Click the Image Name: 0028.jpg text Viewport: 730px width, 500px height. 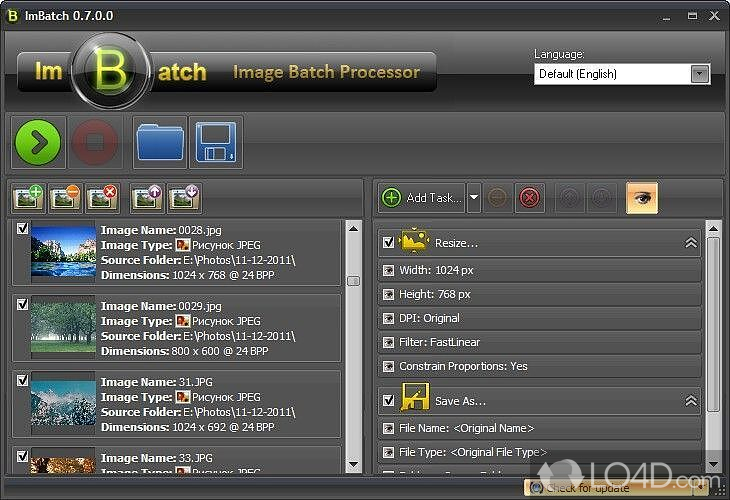(x=161, y=230)
